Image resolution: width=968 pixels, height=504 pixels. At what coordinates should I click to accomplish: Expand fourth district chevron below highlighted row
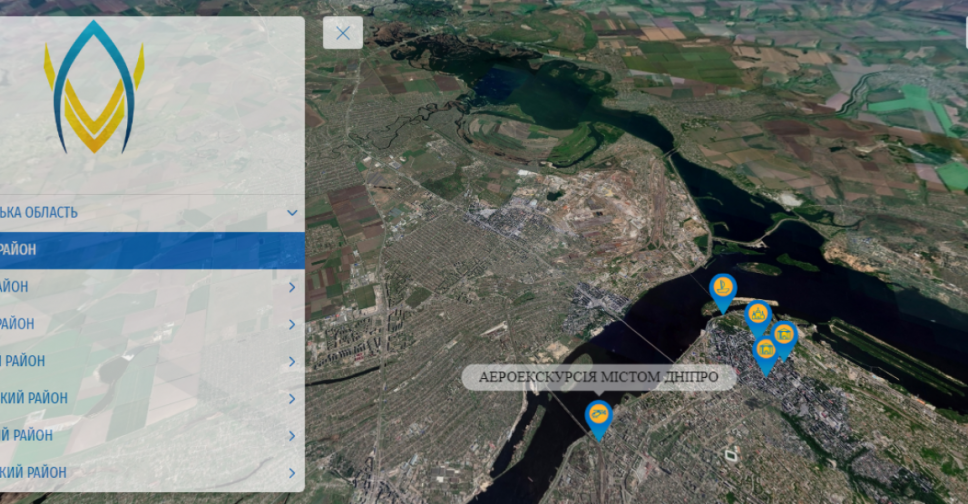pyautogui.click(x=292, y=399)
